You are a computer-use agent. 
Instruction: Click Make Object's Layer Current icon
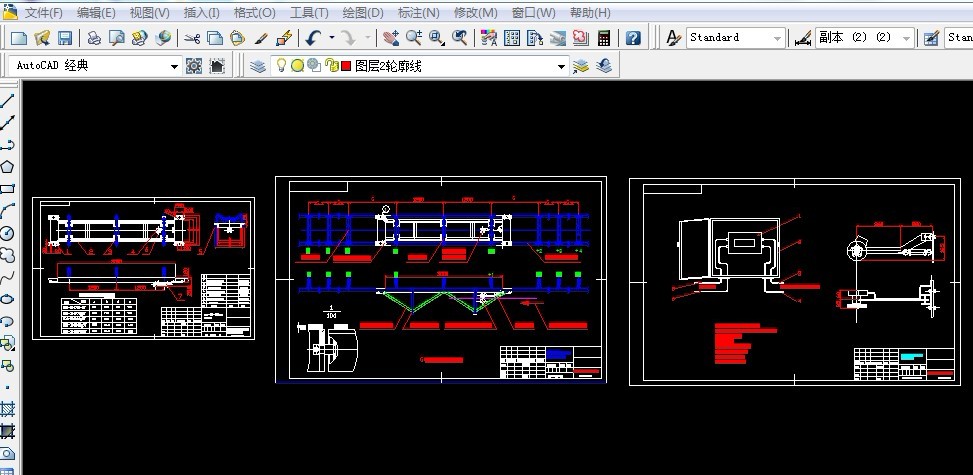(x=581, y=66)
